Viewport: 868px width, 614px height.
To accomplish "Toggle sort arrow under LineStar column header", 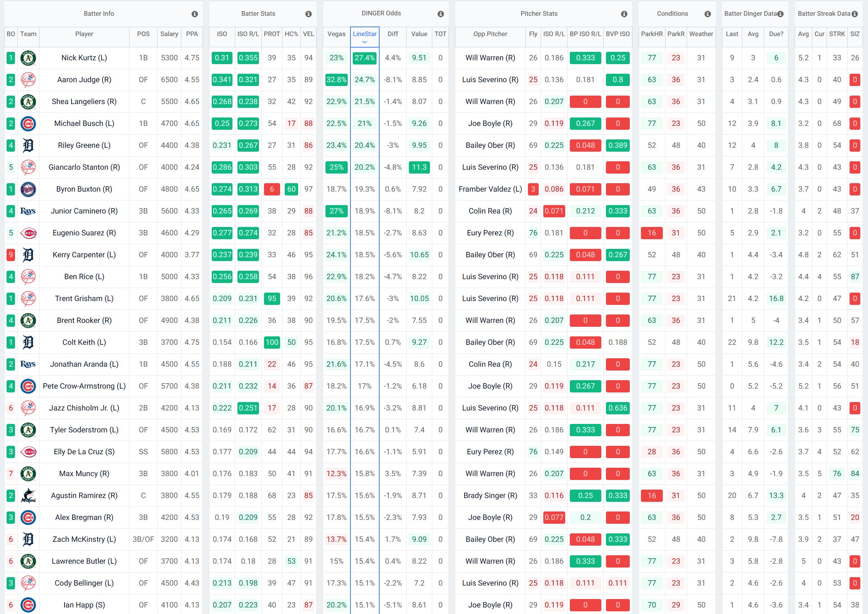I will 365,42.
